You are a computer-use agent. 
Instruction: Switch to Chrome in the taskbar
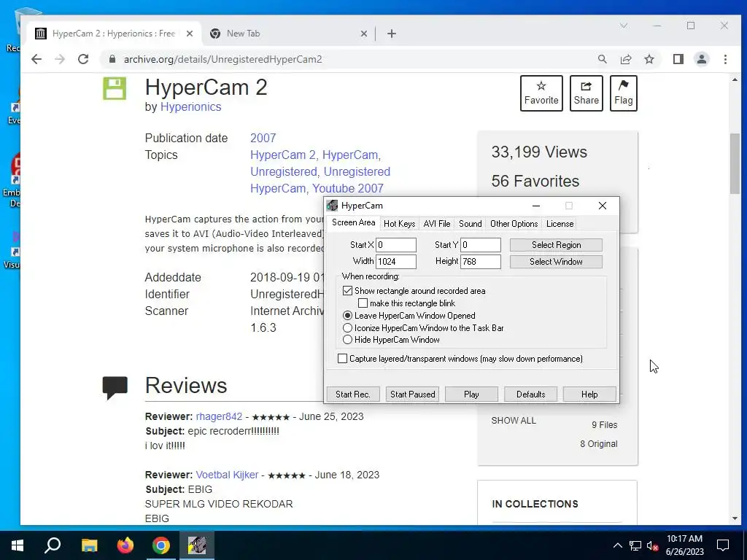pyautogui.click(x=161, y=545)
